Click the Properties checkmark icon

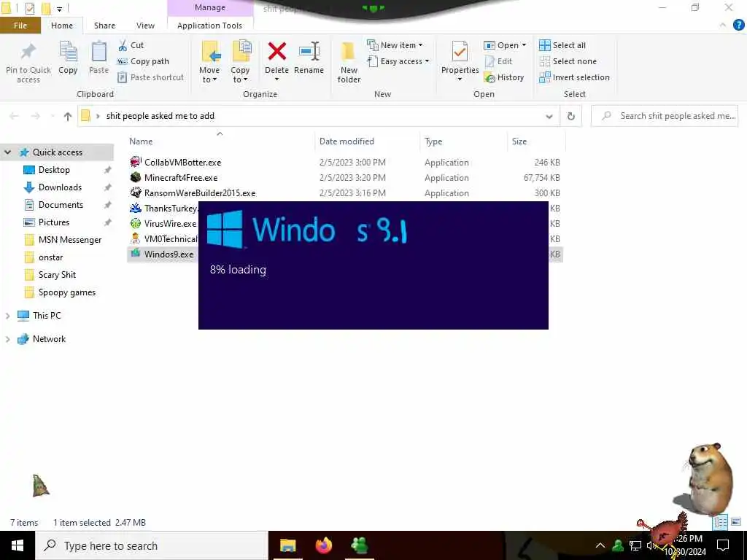click(x=460, y=52)
